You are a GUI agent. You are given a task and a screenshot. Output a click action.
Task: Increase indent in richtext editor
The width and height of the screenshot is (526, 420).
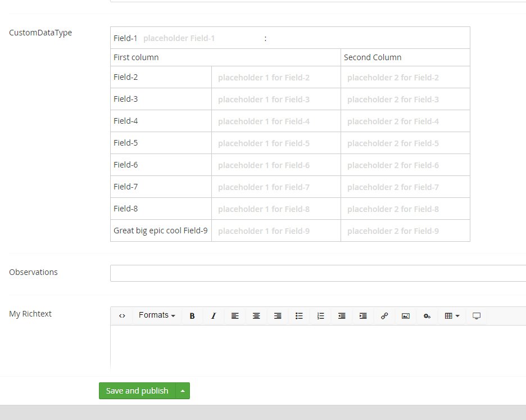tap(363, 316)
